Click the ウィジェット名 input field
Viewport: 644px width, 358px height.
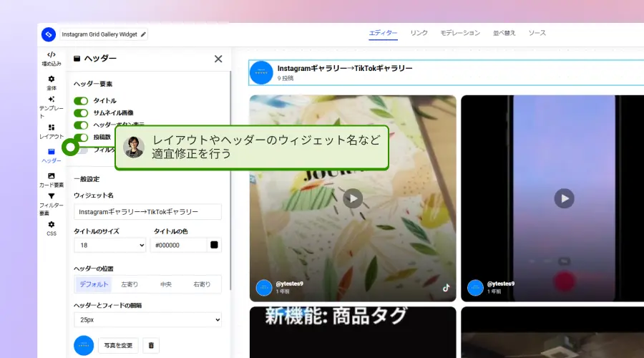point(147,212)
